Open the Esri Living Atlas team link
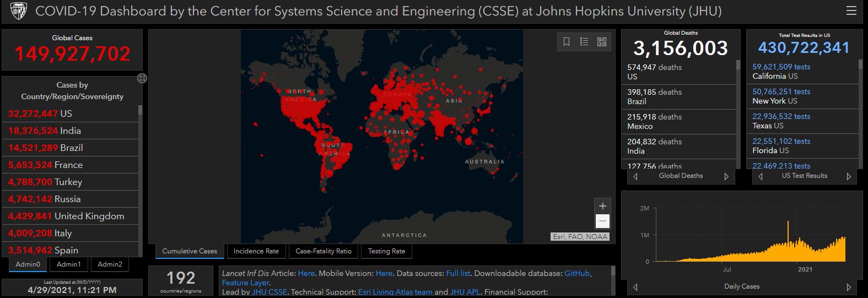Image resolution: width=868 pixels, height=298 pixels. tap(395, 292)
